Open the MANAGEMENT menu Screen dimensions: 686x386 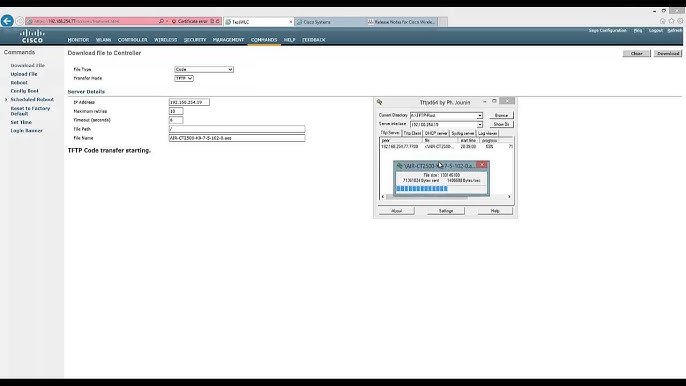228,40
